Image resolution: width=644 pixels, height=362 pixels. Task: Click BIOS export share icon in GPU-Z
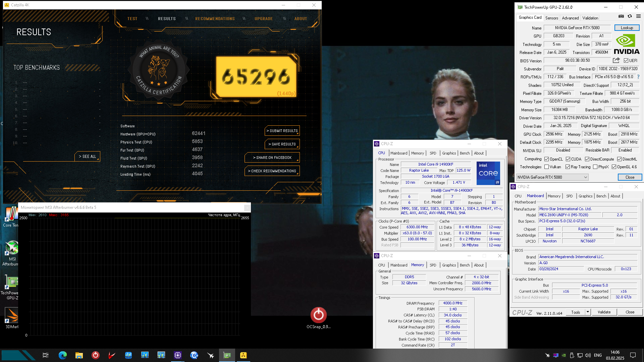pyautogui.click(x=616, y=60)
